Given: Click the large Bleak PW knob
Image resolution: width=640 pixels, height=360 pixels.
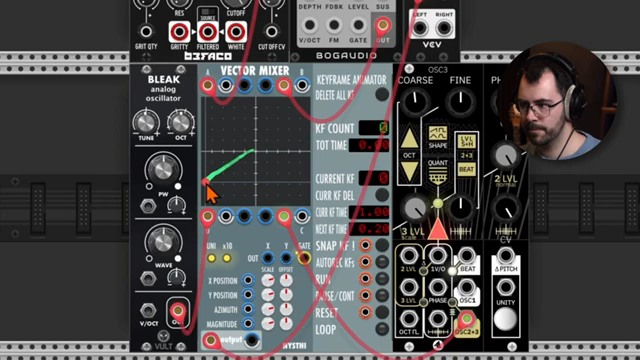Looking at the screenshot, I should tap(163, 169).
